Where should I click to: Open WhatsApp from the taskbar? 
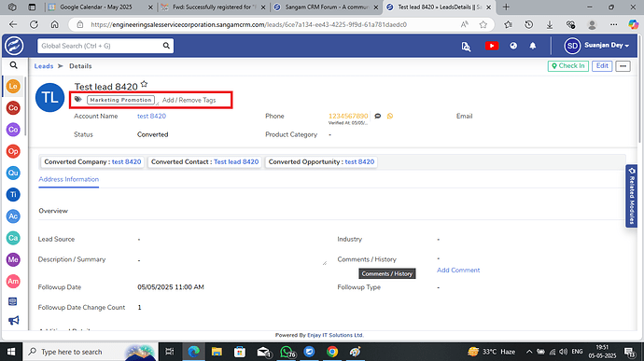pyautogui.click(x=287, y=352)
